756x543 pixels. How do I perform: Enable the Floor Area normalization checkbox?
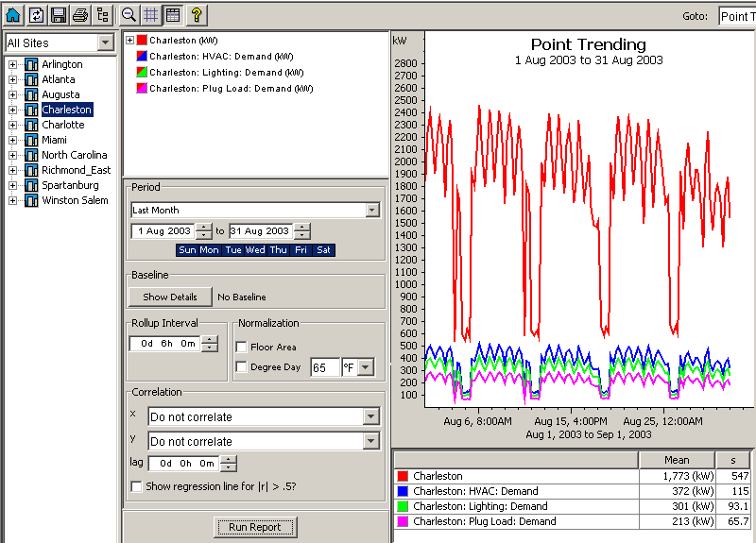(x=242, y=348)
